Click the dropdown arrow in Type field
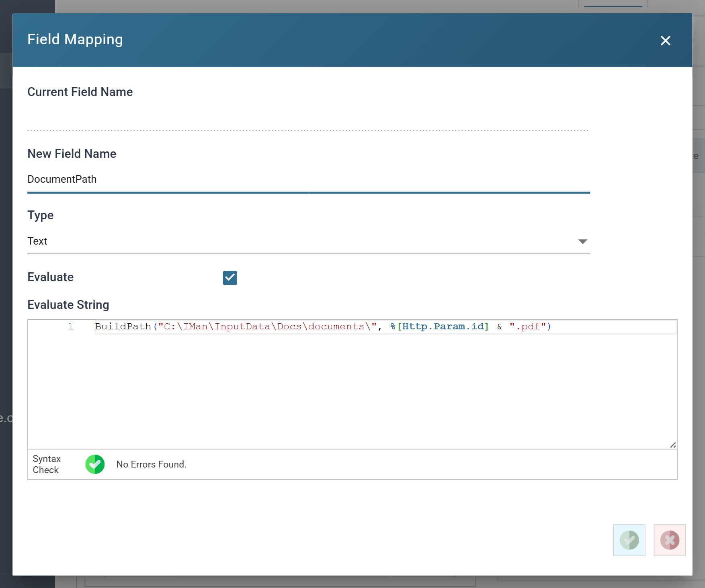705x588 pixels. click(x=582, y=241)
